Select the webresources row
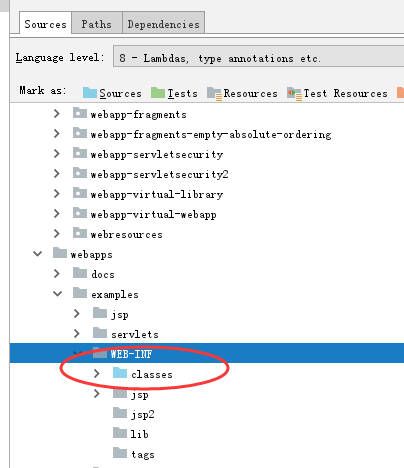Screen dimensions: 404x468 207,234
